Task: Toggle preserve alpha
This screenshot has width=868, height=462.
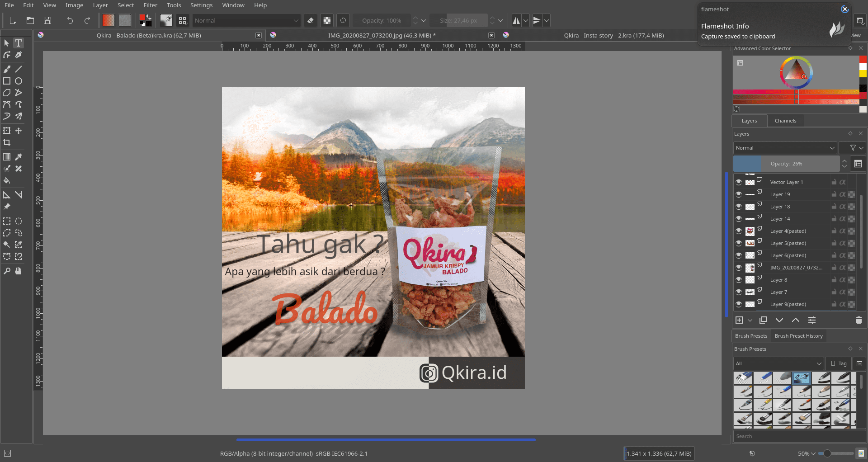Action: point(327,20)
